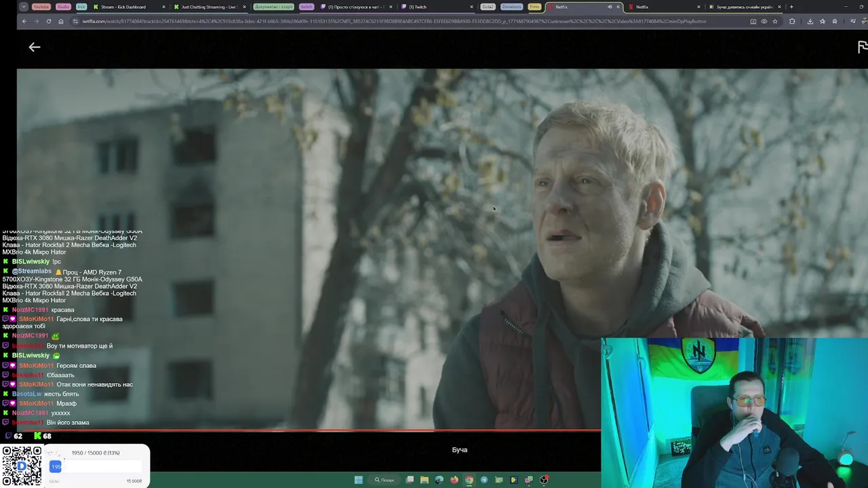Open a new browser tab

(791, 7)
